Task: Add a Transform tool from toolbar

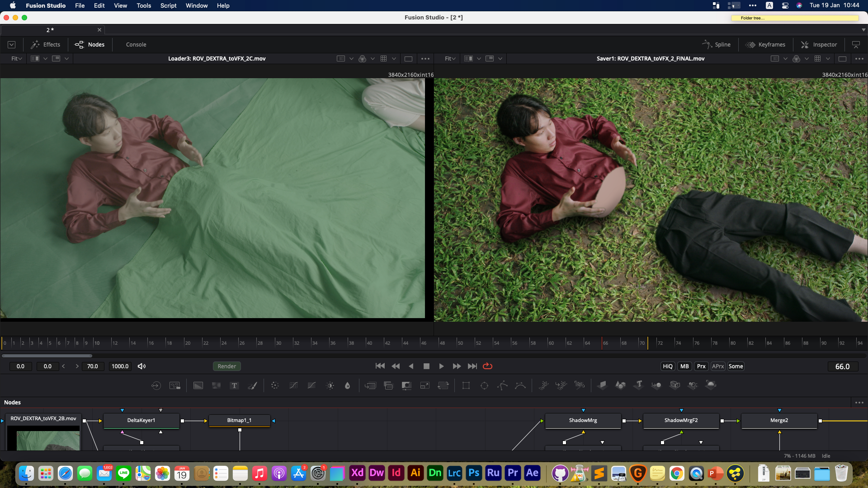Action: [443, 385]
